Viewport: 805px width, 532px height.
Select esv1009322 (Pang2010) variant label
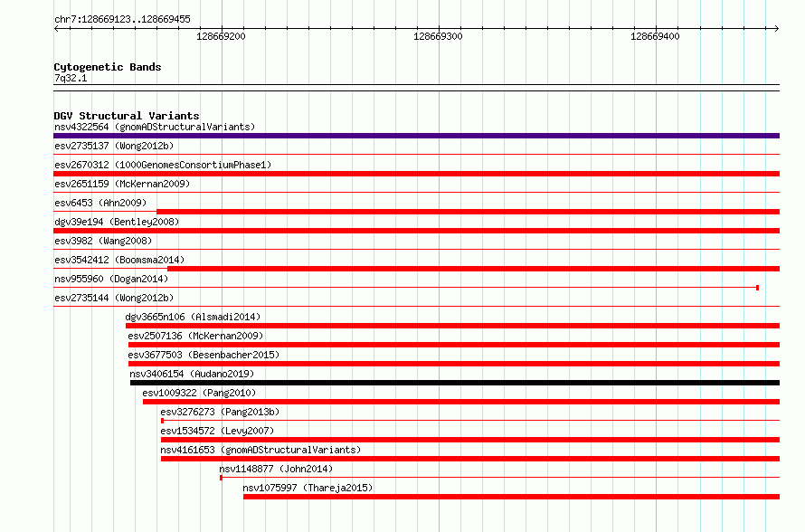point(199,393)
